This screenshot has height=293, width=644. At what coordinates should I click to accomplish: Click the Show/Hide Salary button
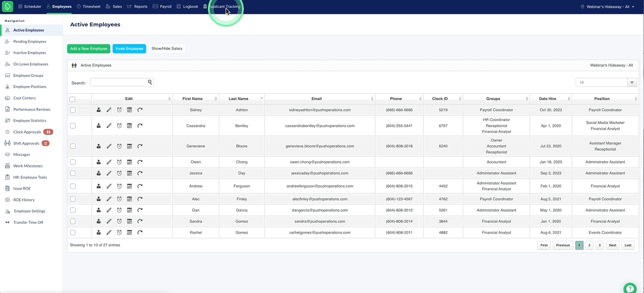click(167, 49)
